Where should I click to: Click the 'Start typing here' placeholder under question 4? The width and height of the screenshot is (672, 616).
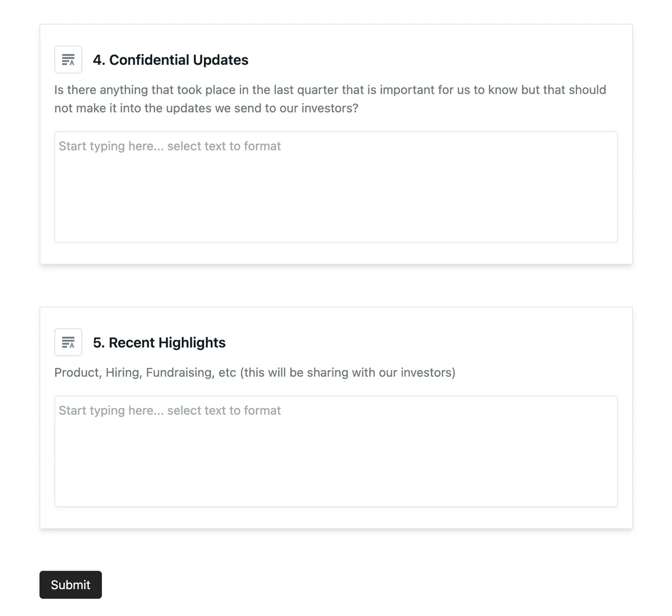click(x=170, y=146)
